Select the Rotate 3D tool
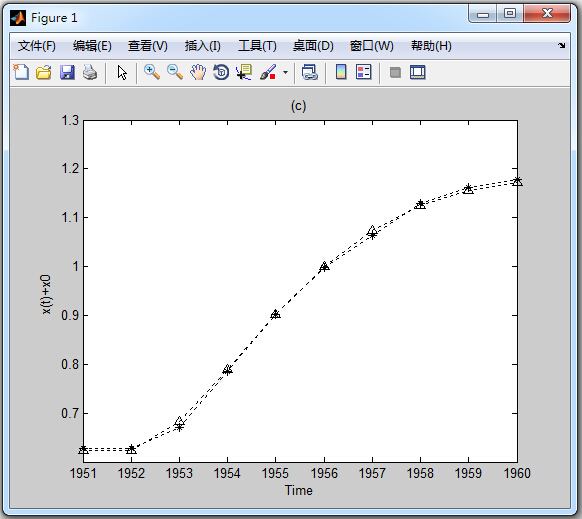The width and height of the screenshot is (582, 519). 221,72
